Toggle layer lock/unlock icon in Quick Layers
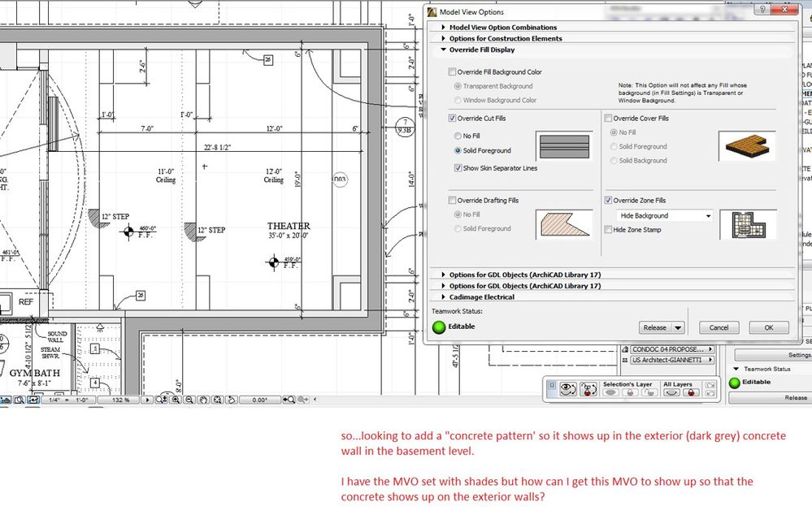The image size is (812, 528). click(x=588, y=389)
